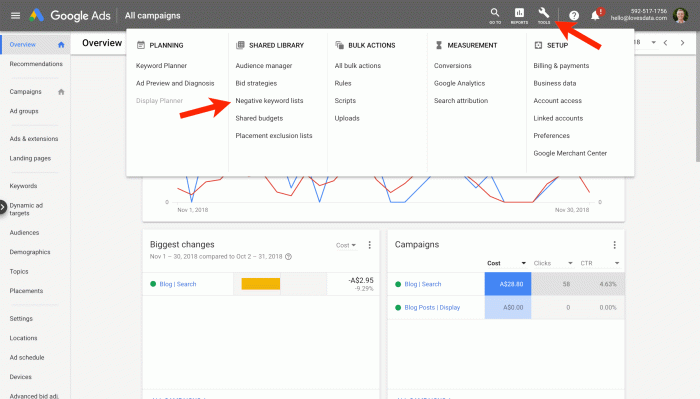700x399 pixels.
Task: Open Account access
Action: [x=558, y=101]
